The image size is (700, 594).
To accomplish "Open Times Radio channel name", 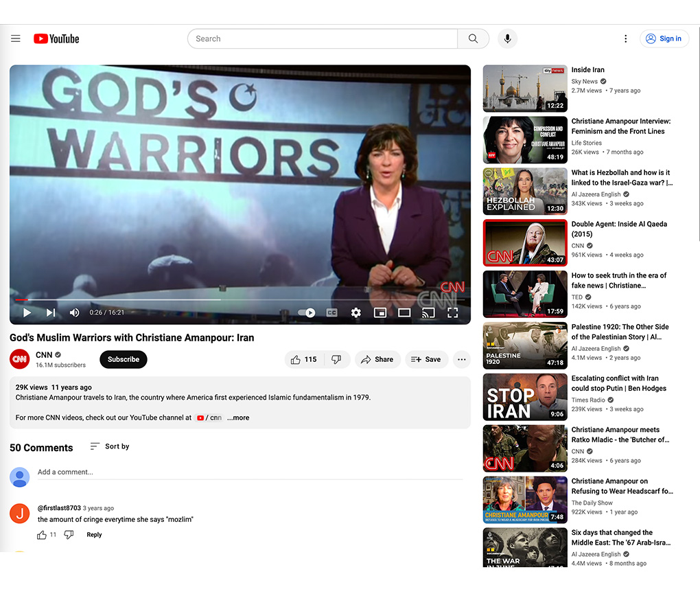I will pos(588,400).
